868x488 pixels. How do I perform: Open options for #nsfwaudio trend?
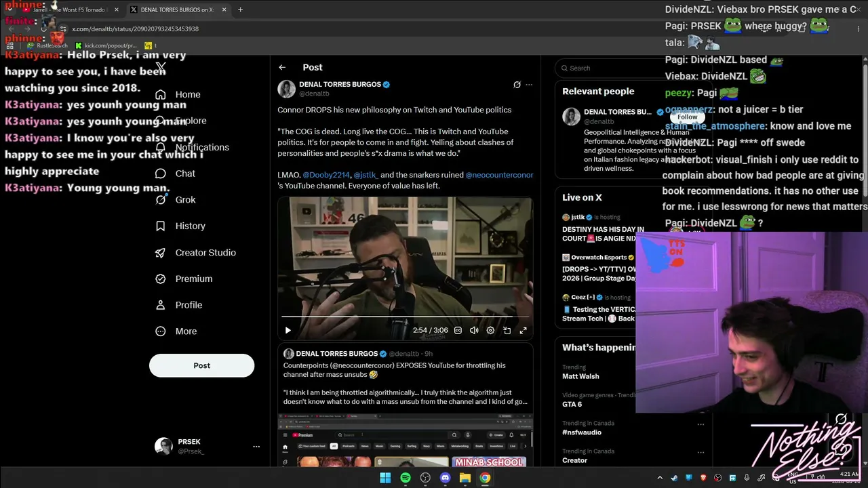pyautogui.click(x=701, y=424)
